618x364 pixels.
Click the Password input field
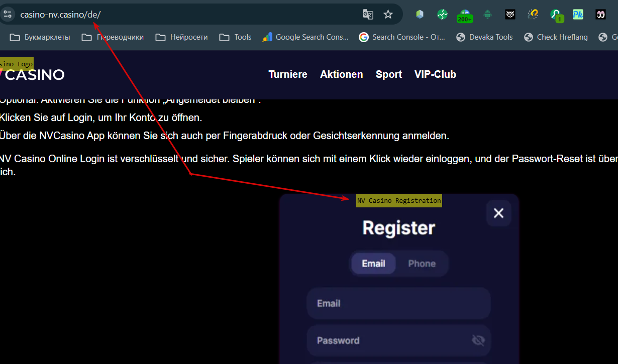pyautogui.click(x=398, y=340)
